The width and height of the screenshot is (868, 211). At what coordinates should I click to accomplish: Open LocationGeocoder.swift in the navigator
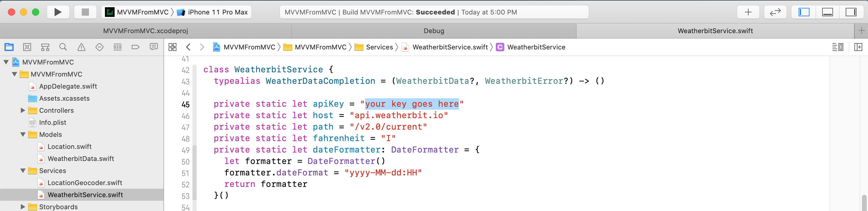84,183
